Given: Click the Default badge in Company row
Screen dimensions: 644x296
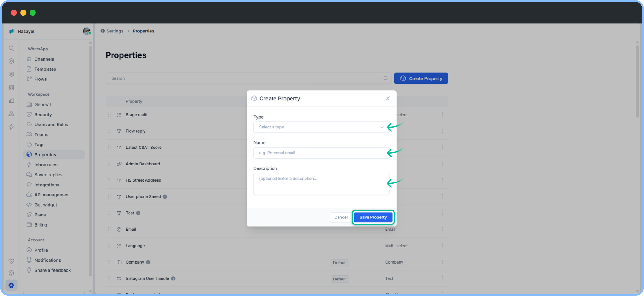Looking at the screenshot, I should 340,263.
